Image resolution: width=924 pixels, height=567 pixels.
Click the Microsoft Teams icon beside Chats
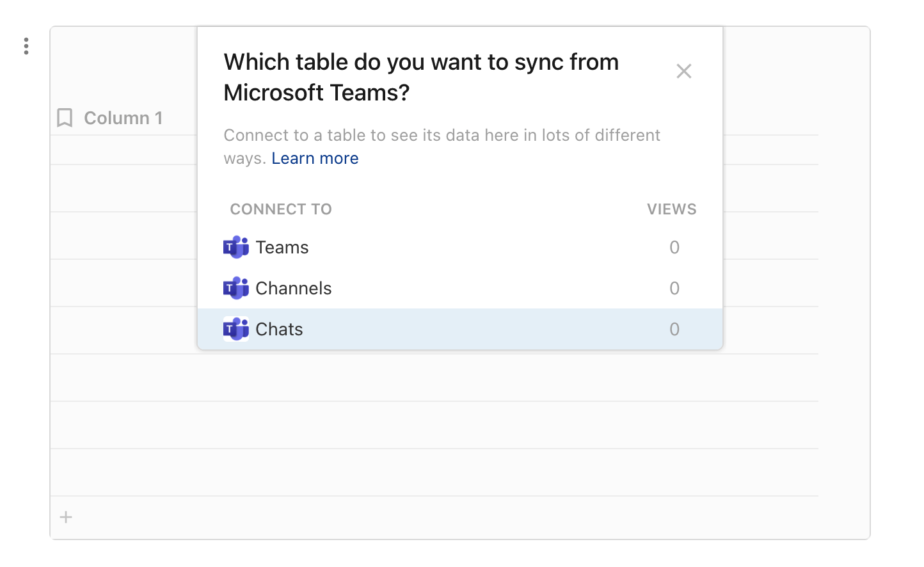click(x=236, y=329)
